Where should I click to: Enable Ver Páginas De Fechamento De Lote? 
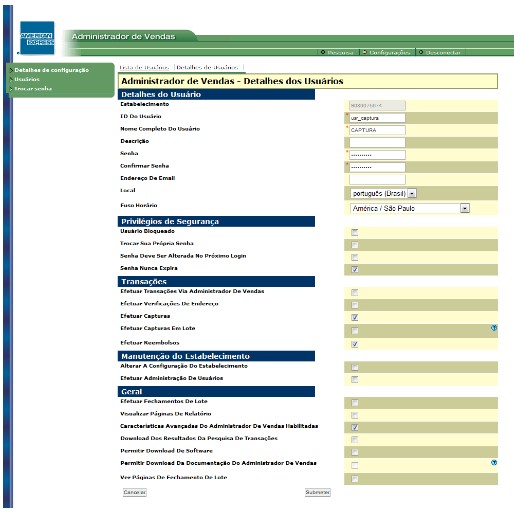355,479
